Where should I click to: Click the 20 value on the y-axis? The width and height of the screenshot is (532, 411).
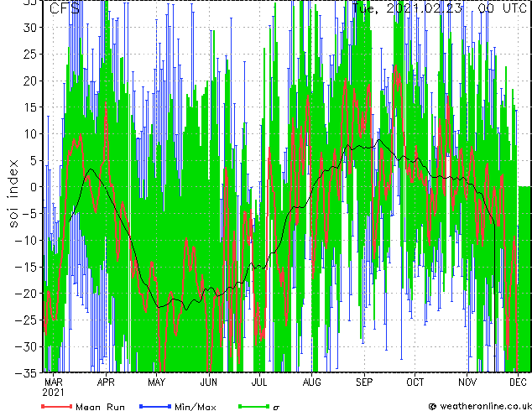[x=30, y=81]
